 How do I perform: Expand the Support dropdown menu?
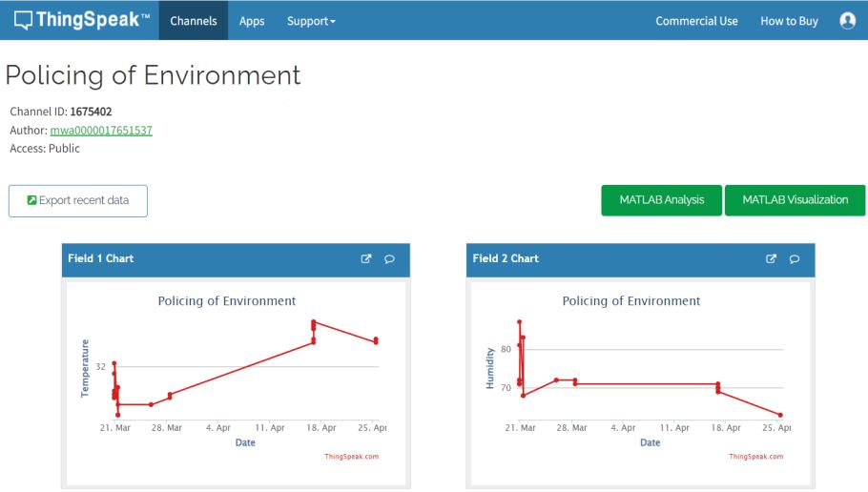311,21
